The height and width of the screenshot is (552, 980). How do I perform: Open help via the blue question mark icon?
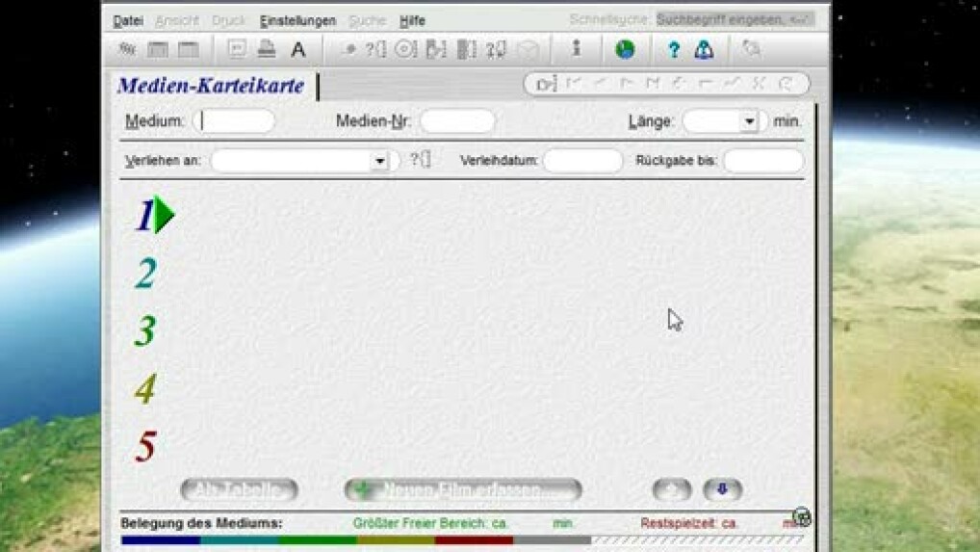[673, 50]
